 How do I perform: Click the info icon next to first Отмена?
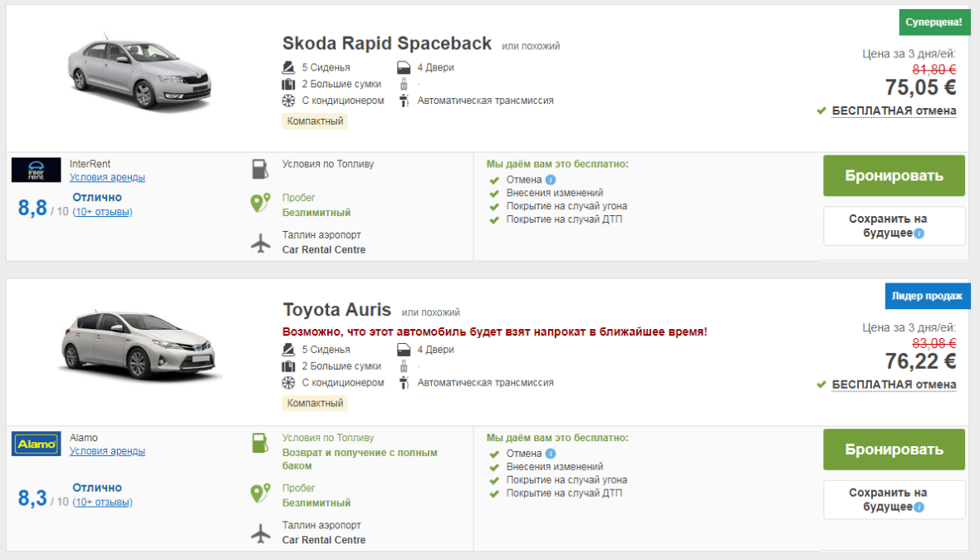click(551, 180)
